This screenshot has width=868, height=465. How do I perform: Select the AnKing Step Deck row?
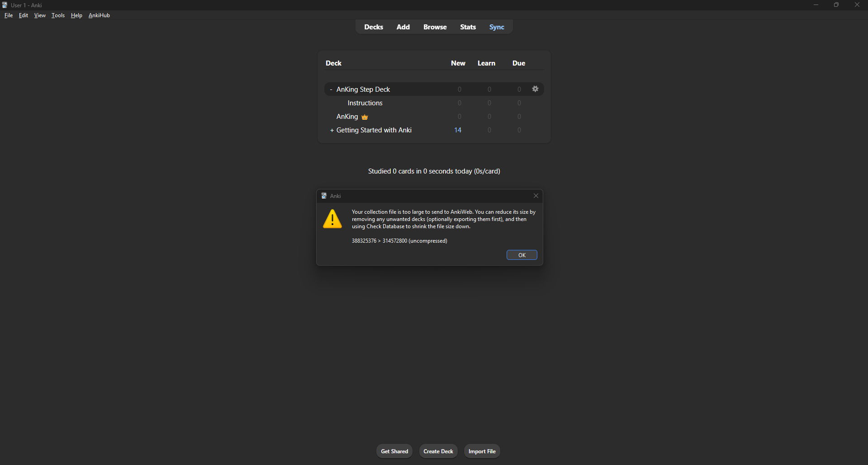(x=434, y=89)
